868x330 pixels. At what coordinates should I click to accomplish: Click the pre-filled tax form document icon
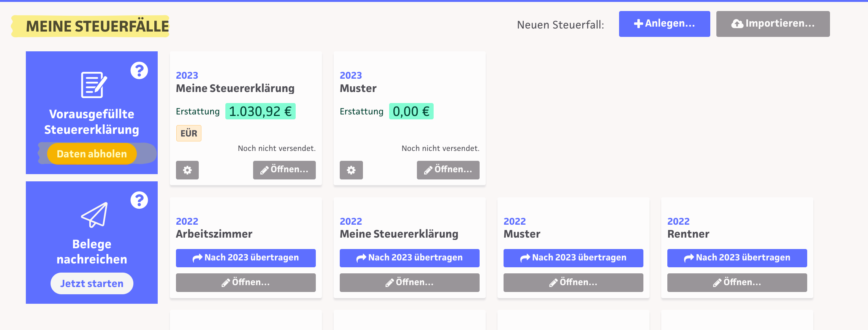tap(93, 85)
